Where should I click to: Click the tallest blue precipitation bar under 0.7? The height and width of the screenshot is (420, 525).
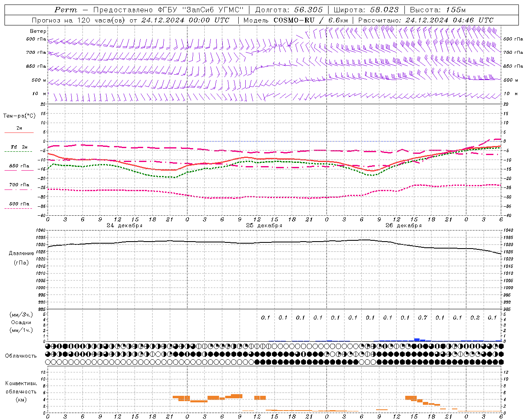pos(417,340)
